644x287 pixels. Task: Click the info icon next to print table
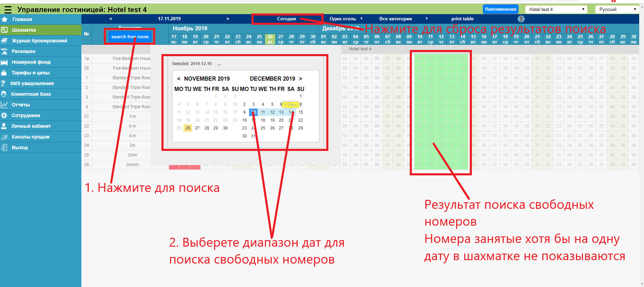click(521, 19)
